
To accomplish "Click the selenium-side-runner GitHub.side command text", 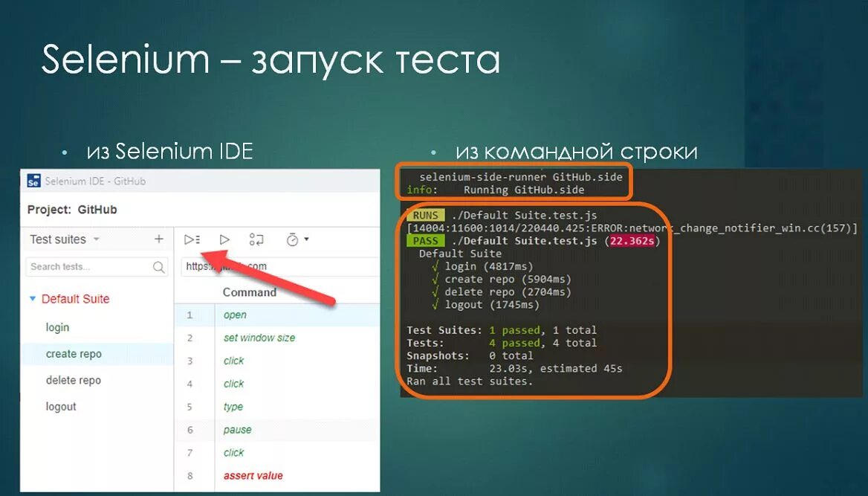I will coord(520,177).
